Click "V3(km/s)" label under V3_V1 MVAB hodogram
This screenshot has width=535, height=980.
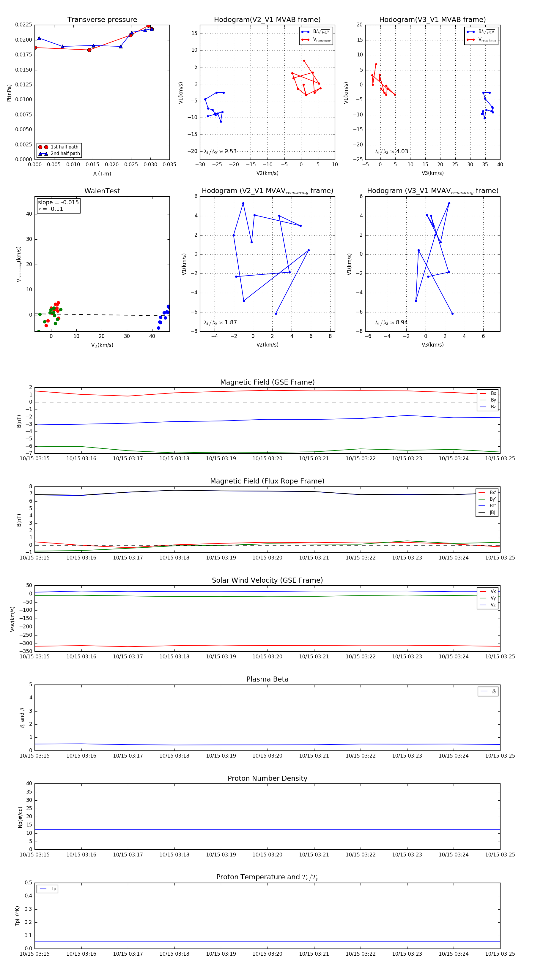[x=432, y=173]
